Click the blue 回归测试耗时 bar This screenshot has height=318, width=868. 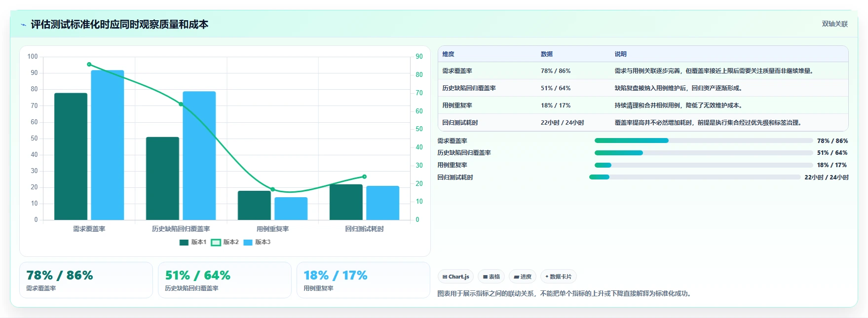(x=383, y=203)
